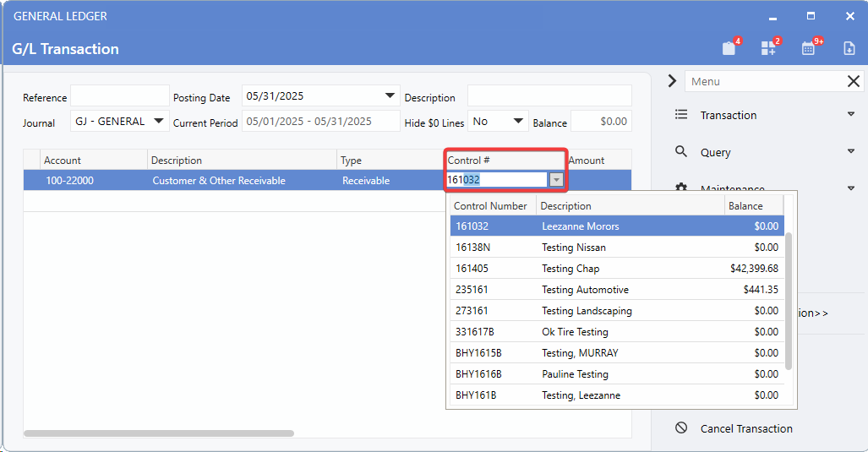This screenshot has width=868, height=452.
Task: Click the download document icon in header
Action: click(x=849, y=48)
